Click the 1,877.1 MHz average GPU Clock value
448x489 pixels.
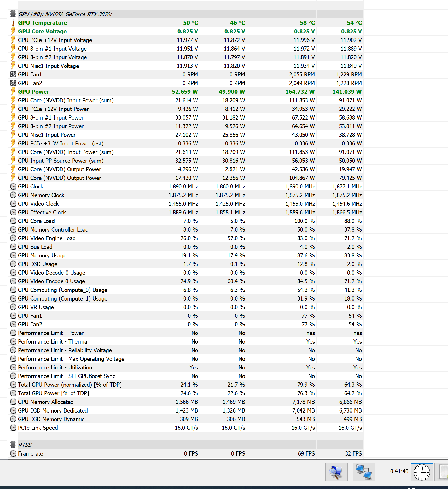pyautogui.click(x=347, y=186)
